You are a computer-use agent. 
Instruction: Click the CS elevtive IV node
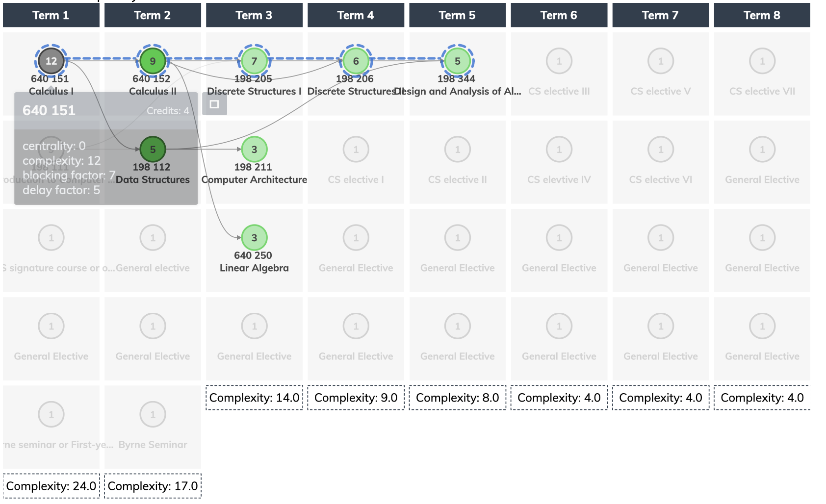[559, 149]
